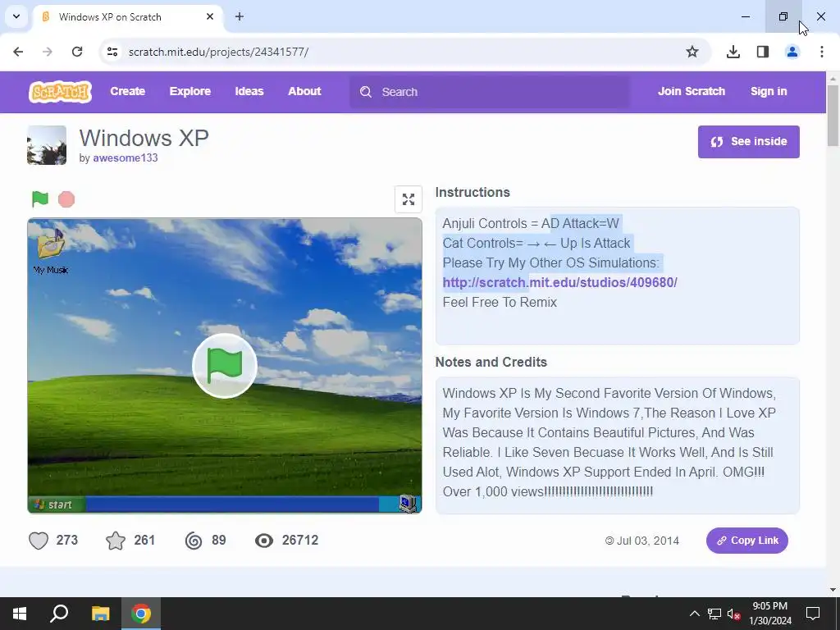840x630 pixels.
Task: Click the Feel Free To Remix line
Action: click(x=500, y=302)
